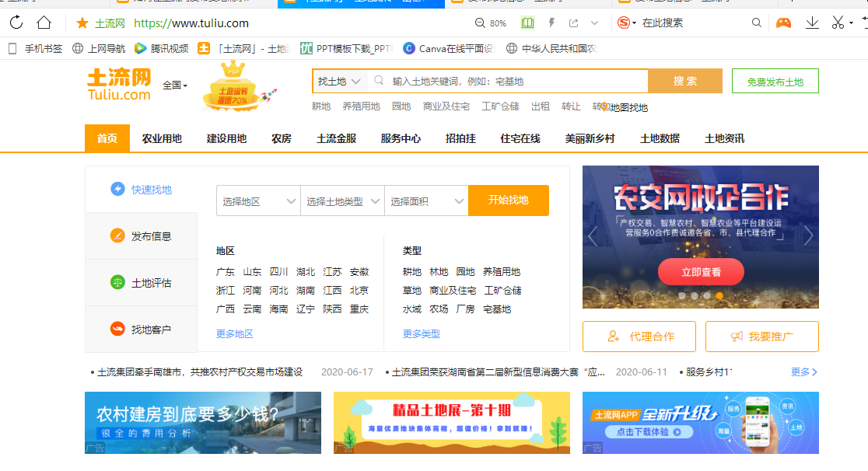Click the 土流网 Tuliu.com logo
868x471 pixels.
[118, 84]
